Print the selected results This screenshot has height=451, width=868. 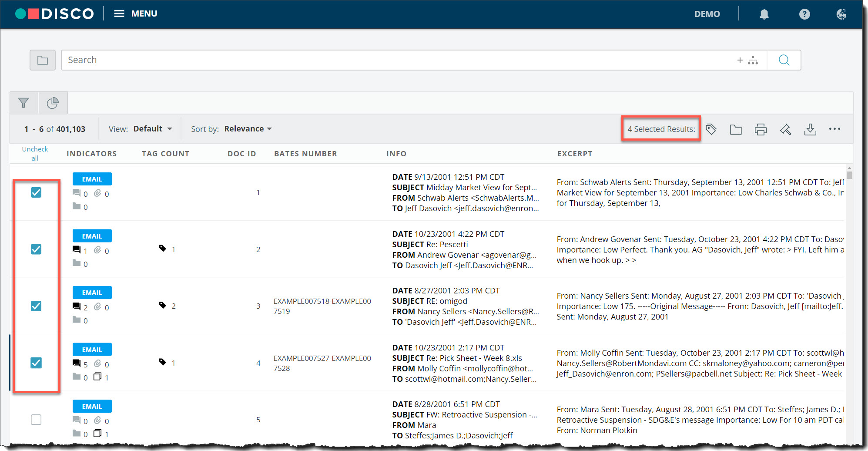coord(761,129)
